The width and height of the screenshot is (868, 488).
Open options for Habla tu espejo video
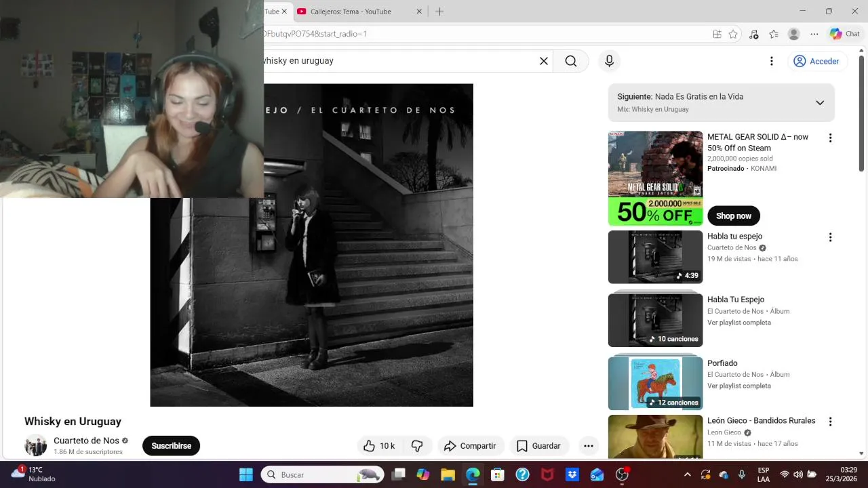[x=830, y=237]
